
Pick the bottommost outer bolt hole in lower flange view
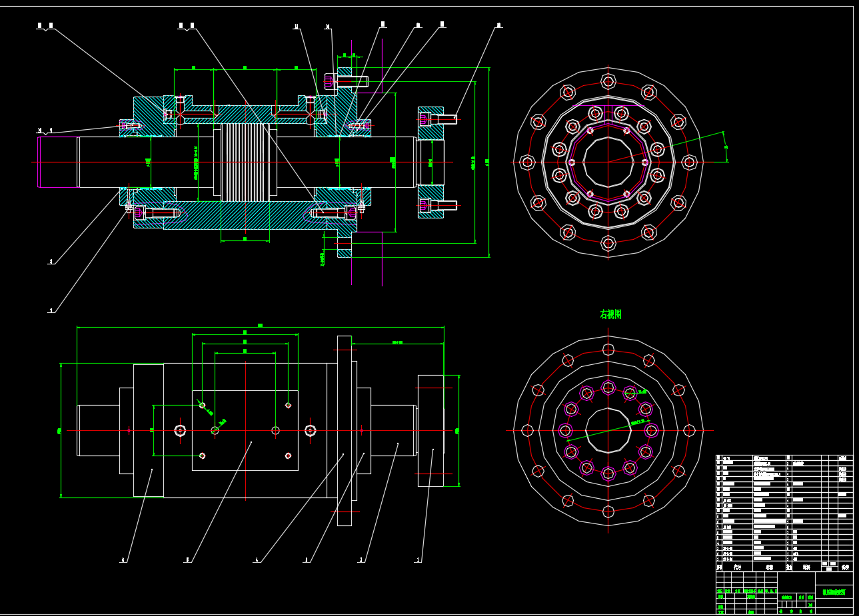608,511
